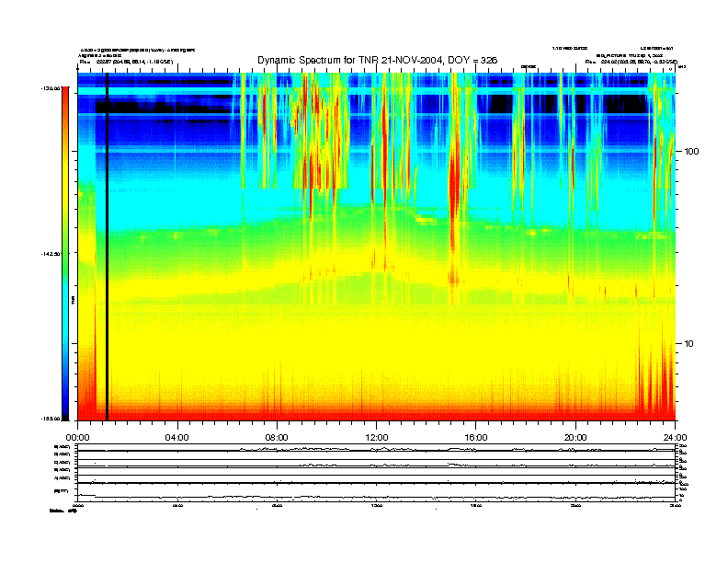The height and width of the screenshot is (563, 728).
Task: Select the 20:00 time axis label
Action: click(x=575, y=438)
